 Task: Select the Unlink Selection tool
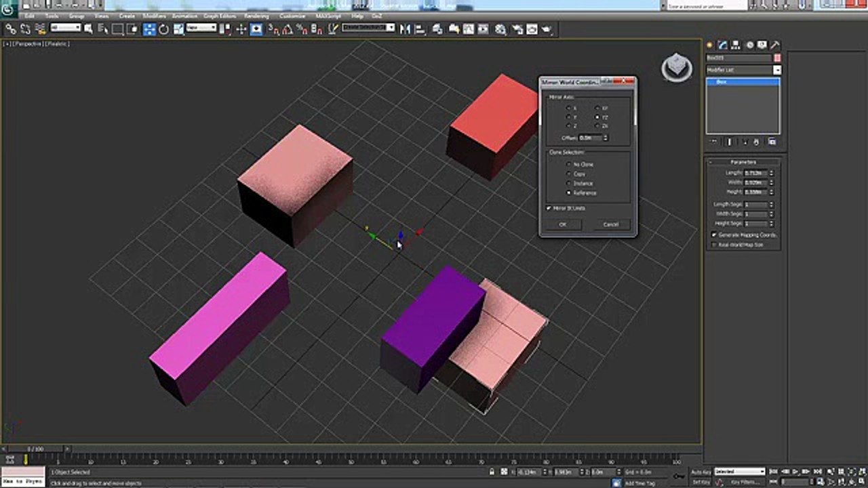[26, 29]
